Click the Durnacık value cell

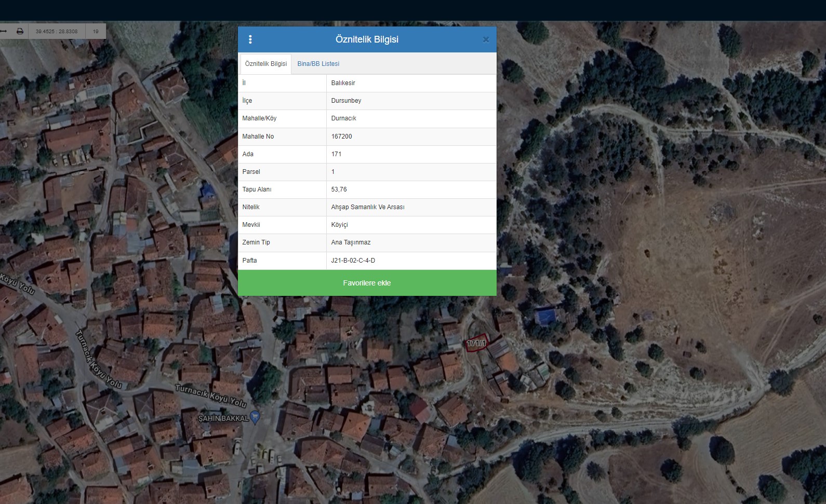411,118
